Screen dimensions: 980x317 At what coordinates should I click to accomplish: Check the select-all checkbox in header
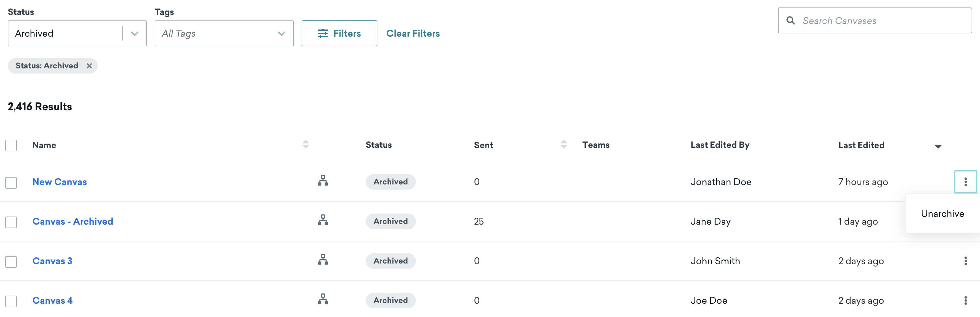[11, 146]
